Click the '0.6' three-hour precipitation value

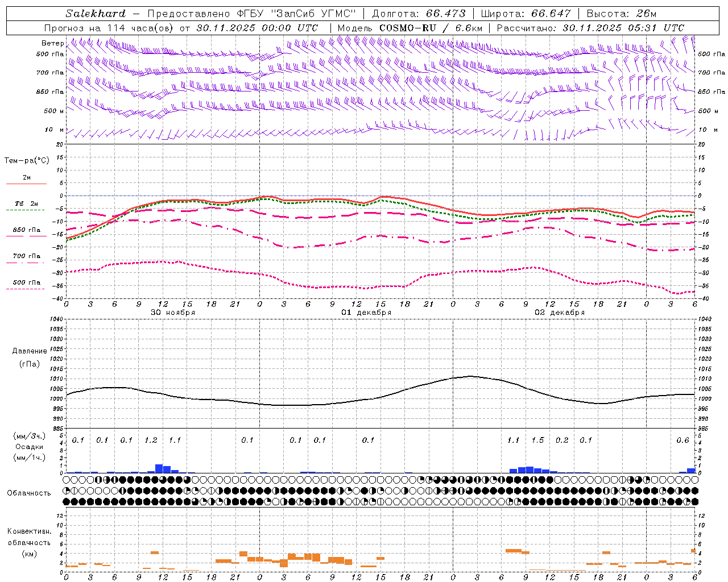pyautogui.click(x=682, y=440)
